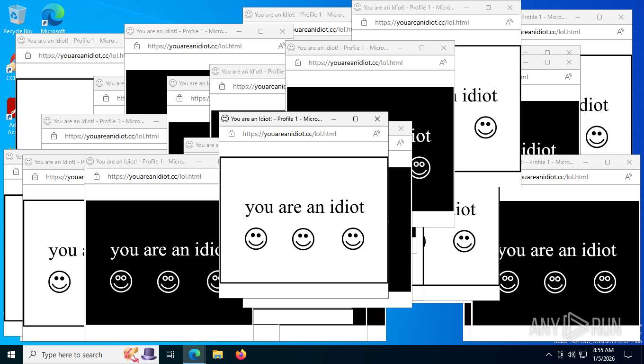
Task: Click the smiley in the far bottom-left white-page window
Action: coord(59,282)
